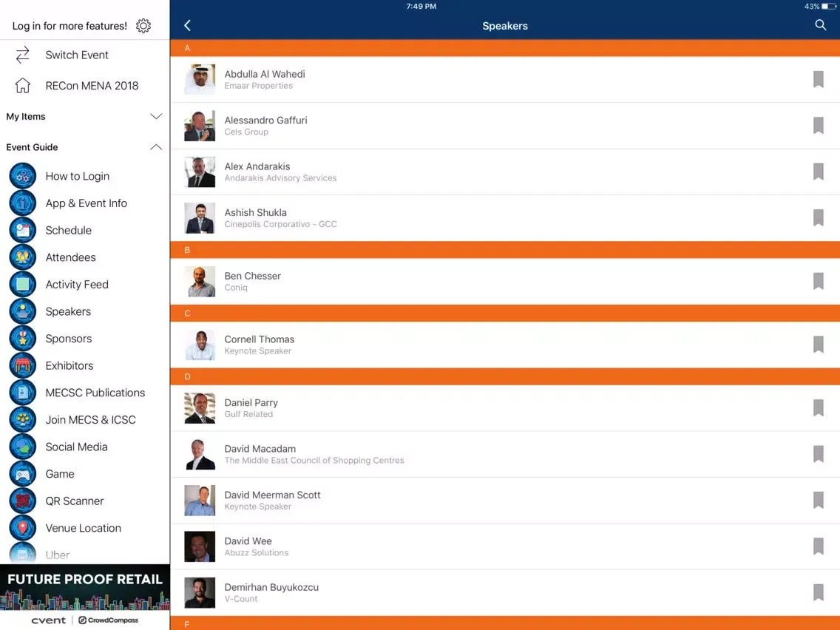Bookmark Demirhan Buyukozcu

(x=818, y=592)
